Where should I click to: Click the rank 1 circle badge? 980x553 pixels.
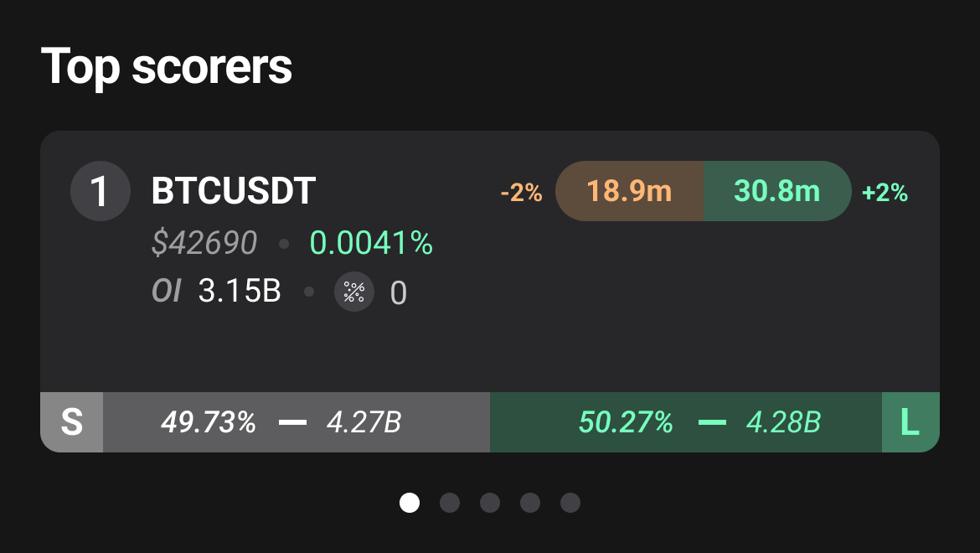click(x=100, y=191)
